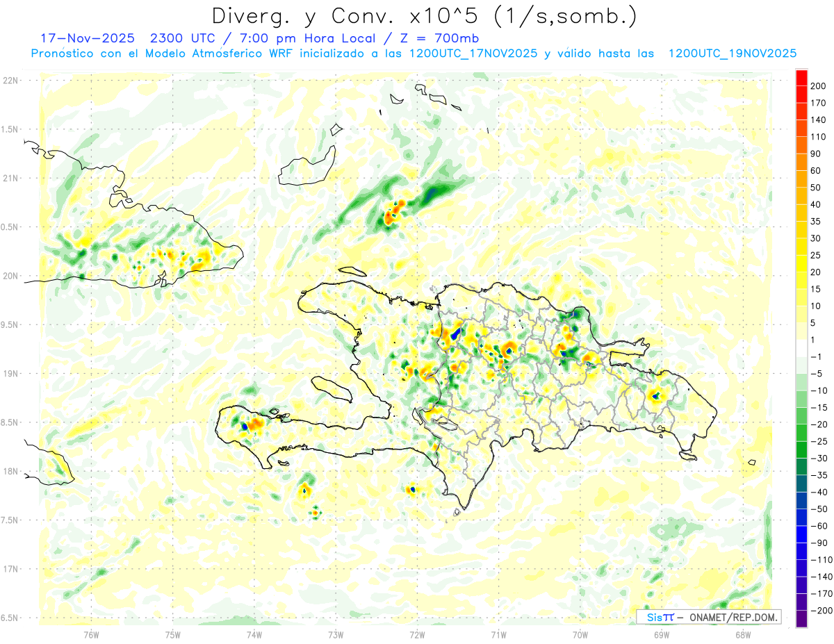Click the white swatch between 1 and -1
834x644 pixels.
pos(801,348)
